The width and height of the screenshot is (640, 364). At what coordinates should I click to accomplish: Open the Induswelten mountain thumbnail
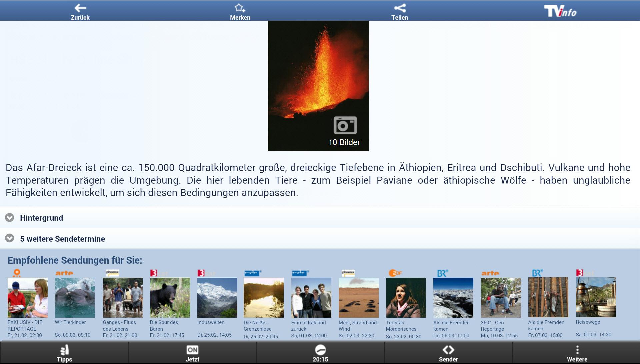tap(217, 298)
